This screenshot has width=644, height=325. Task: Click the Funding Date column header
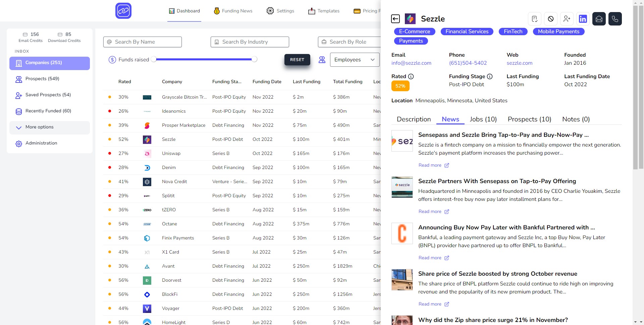coord(267,82)
